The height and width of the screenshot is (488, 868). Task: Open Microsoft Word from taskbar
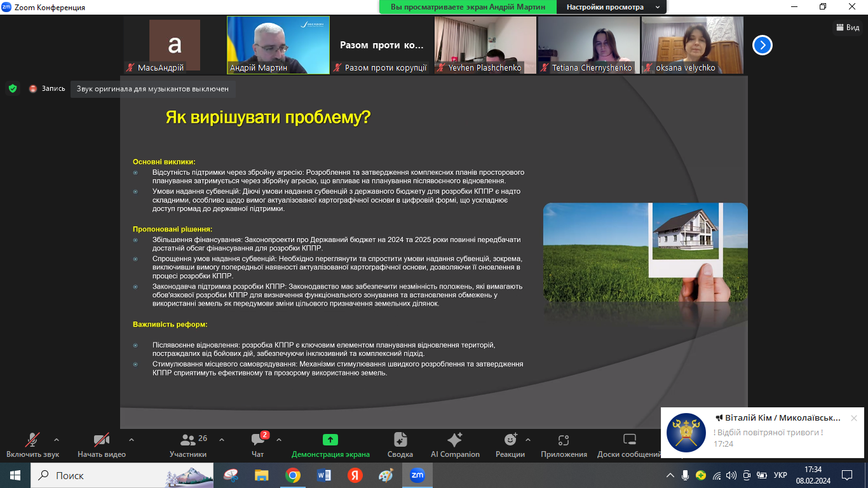pyautogui.click(x=324, y=475)
